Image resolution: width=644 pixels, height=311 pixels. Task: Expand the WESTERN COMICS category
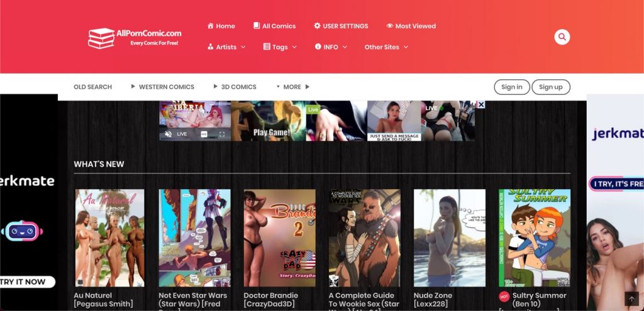[x=163, y=87]
